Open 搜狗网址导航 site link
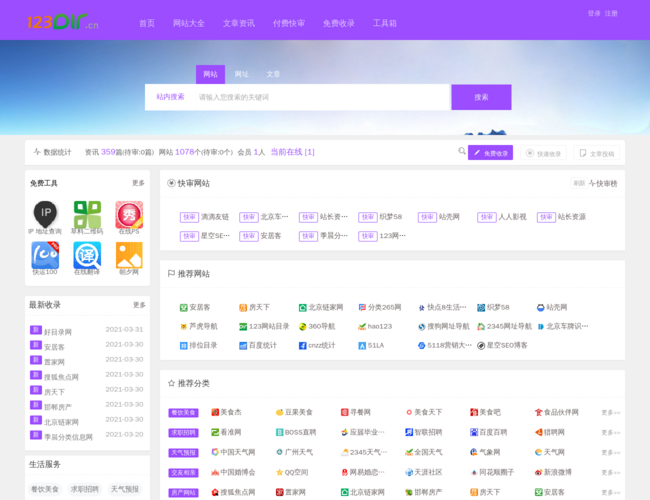The width and height of the screenshot is (650, 500). [x=444, y=326]
